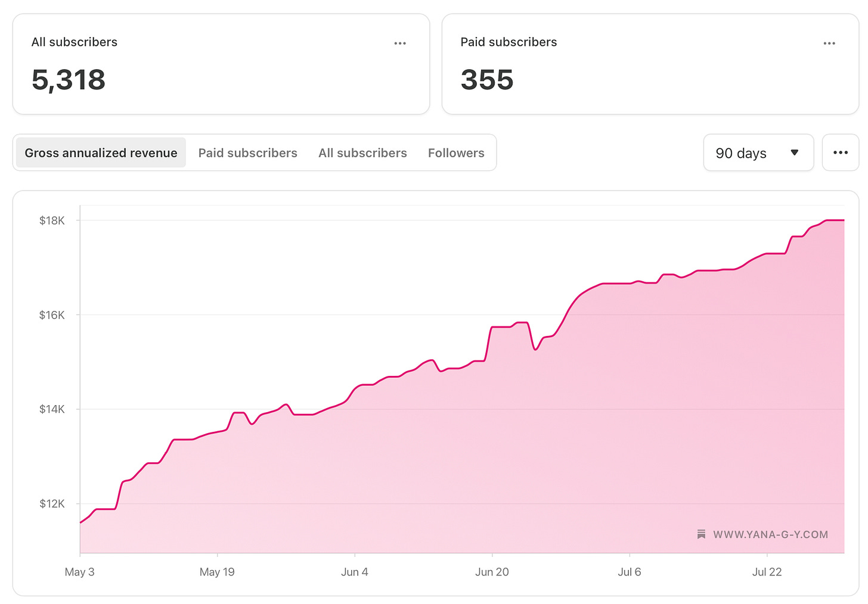Switch to the Paid subscribers chart tab
This screenshot has height=604, width=868.
tap(248, 152)
